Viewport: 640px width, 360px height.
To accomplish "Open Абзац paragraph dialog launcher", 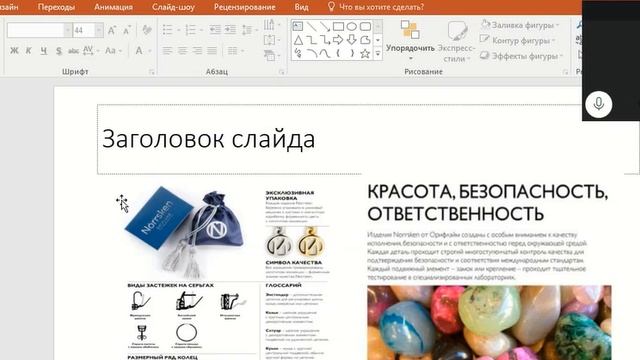I will click(x=282, y=72).
